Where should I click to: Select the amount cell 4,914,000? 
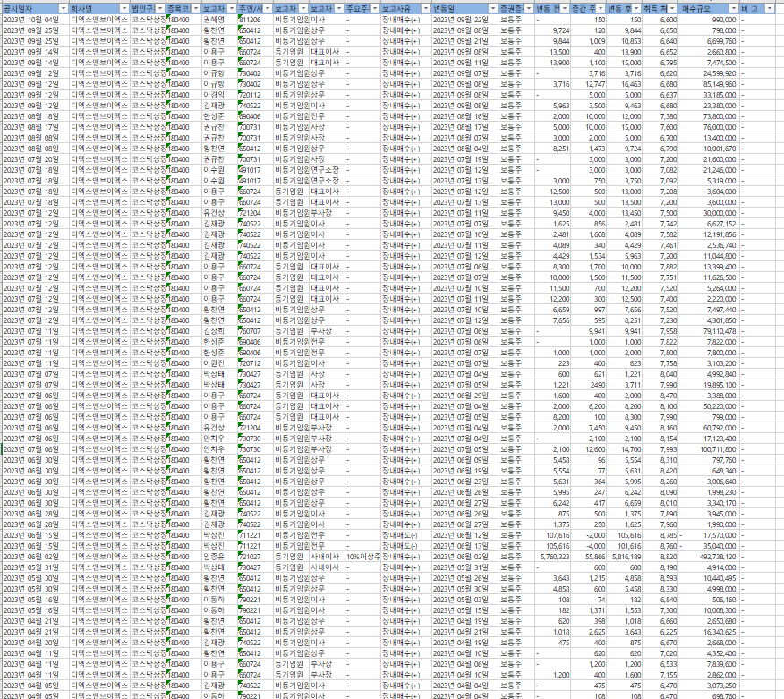point(709,567)
